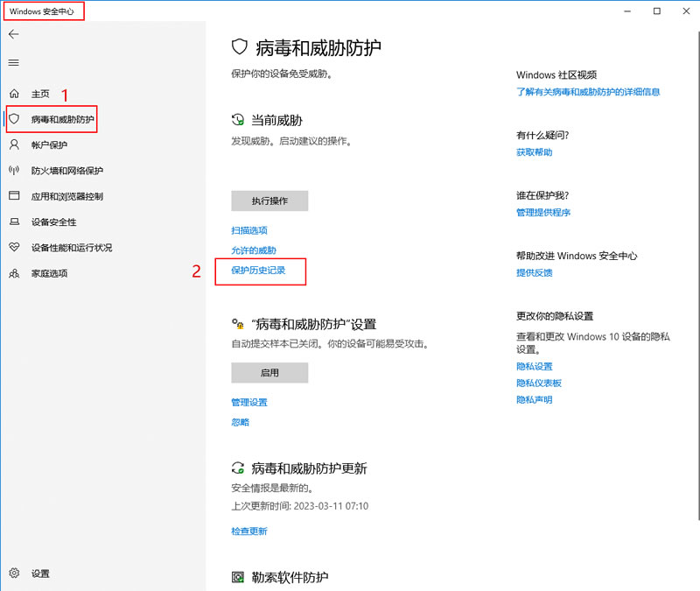Click the shield icon beside 病毒和威胁防护 in sidebar

(x=14, y=119)
